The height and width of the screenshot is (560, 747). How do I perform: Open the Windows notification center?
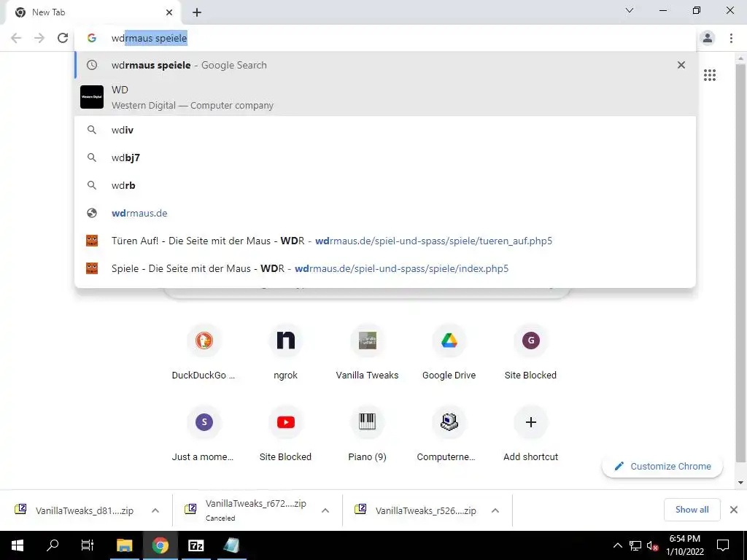(x=723, y=545)
